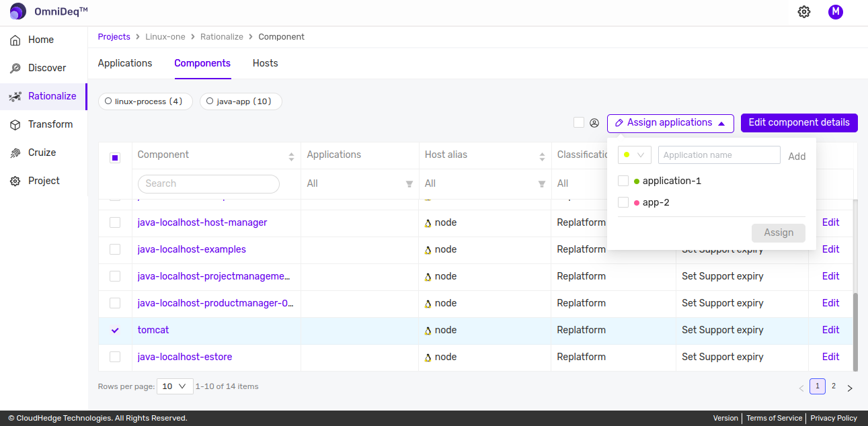
Task: Focus the Component Search field
Action: [208, 183]
